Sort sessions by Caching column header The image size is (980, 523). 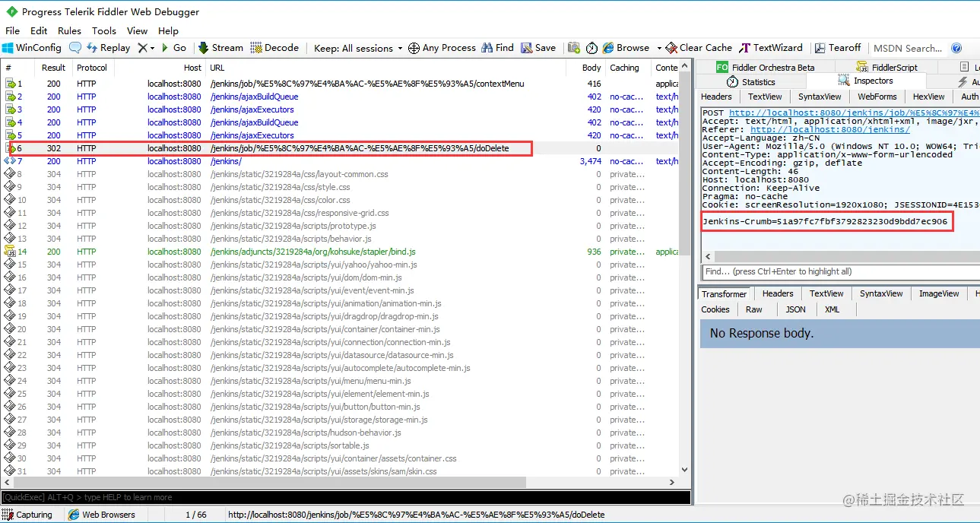click(628, 67)
